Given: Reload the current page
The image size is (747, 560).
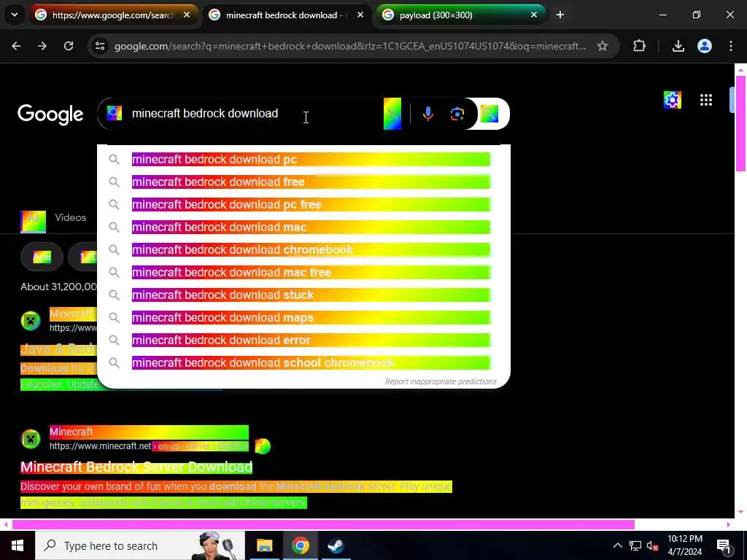Looking at the screenshot, I should pyautogui.click(x=69, y=46).
